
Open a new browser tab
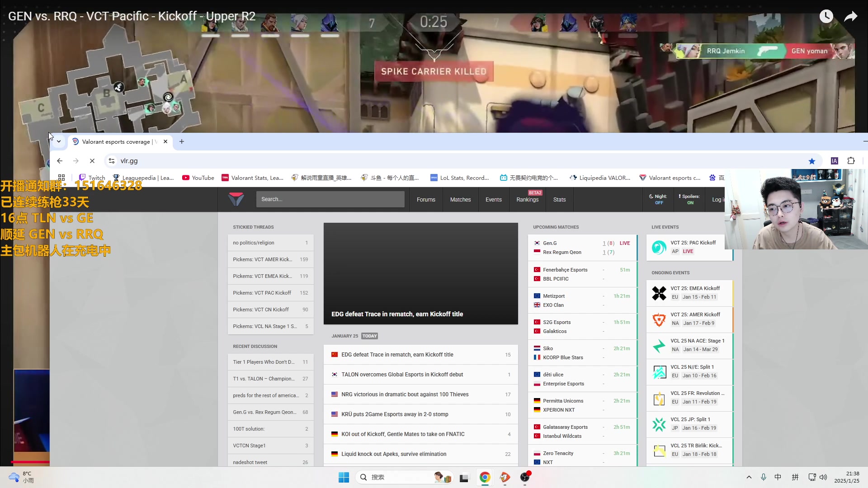pos(182,141)
